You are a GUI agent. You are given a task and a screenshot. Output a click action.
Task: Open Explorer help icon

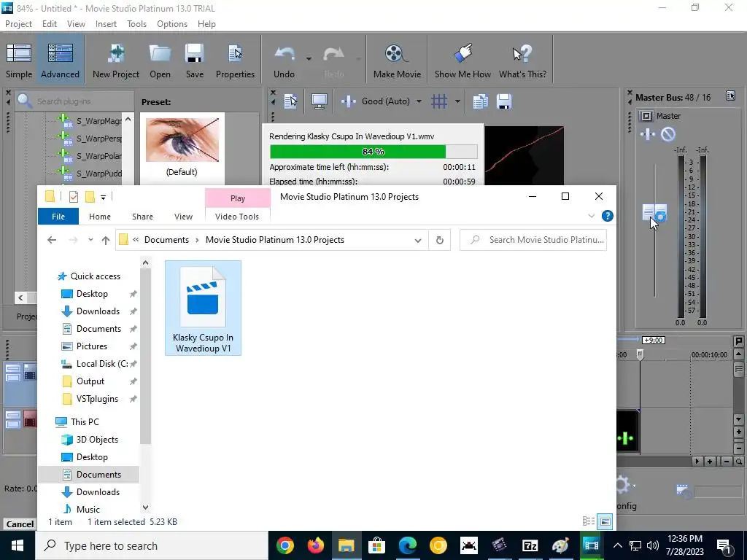click(x=608, y=216)
